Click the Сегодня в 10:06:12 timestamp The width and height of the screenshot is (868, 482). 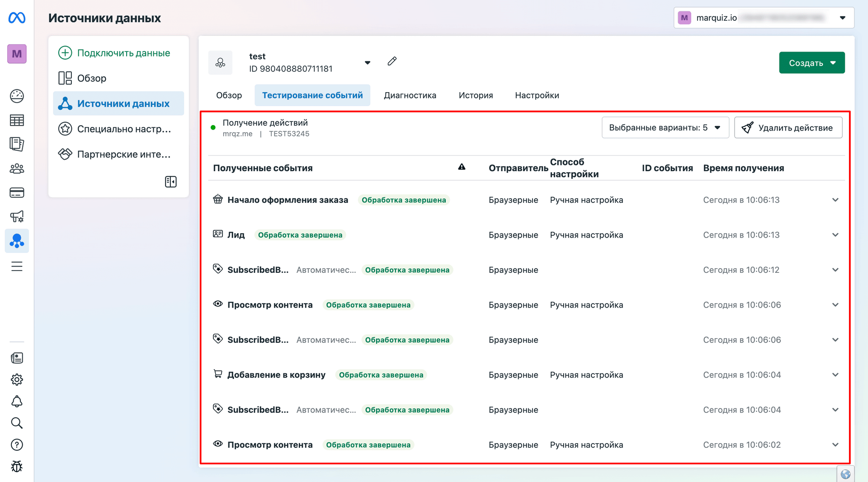point(741,270)
